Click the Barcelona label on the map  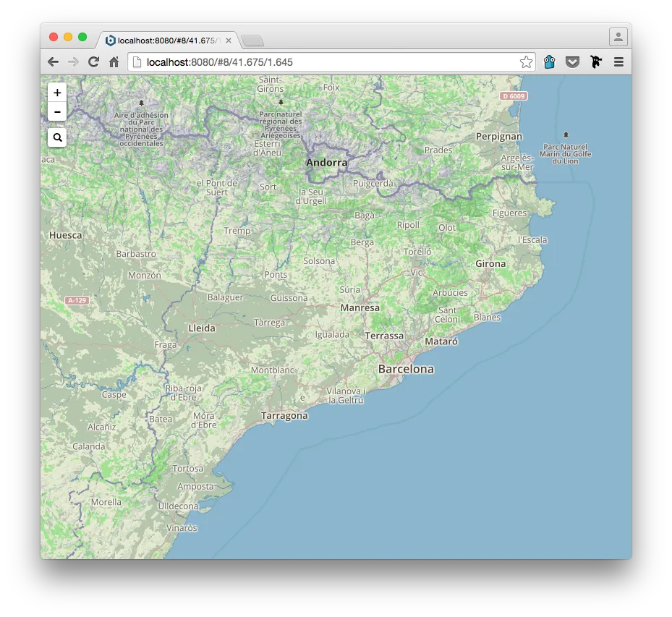click(x=406, y=369)
